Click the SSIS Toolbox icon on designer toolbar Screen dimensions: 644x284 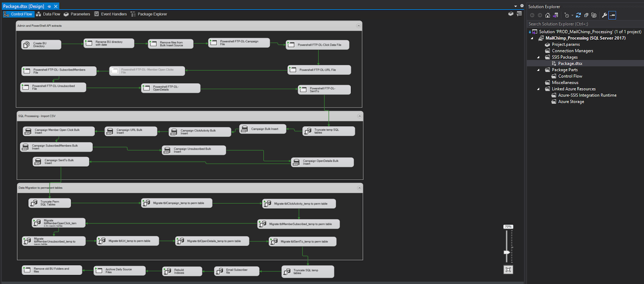[x=511, y=14]
